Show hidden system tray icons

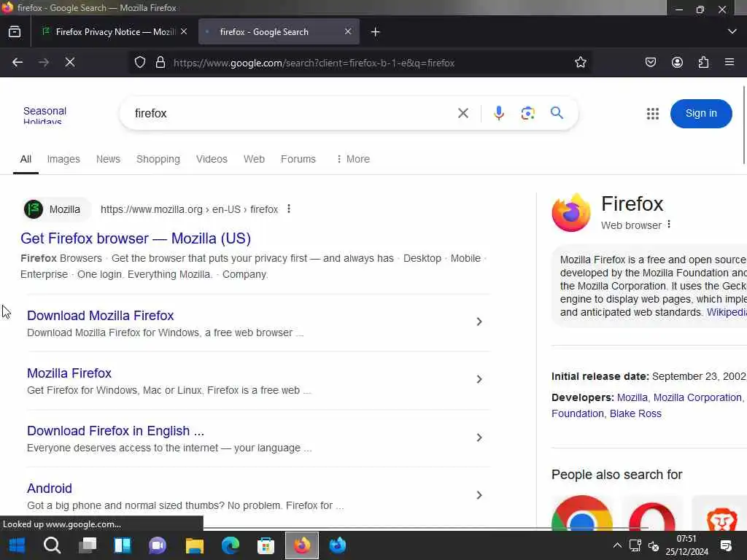coord(617,545)
